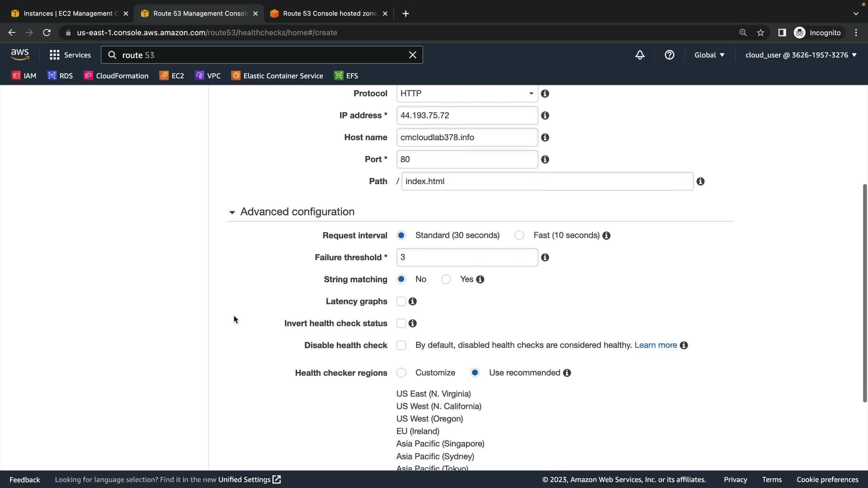
Task: Clear the route 53 search box
Action: pyautogui.click(x=412, y=55)
